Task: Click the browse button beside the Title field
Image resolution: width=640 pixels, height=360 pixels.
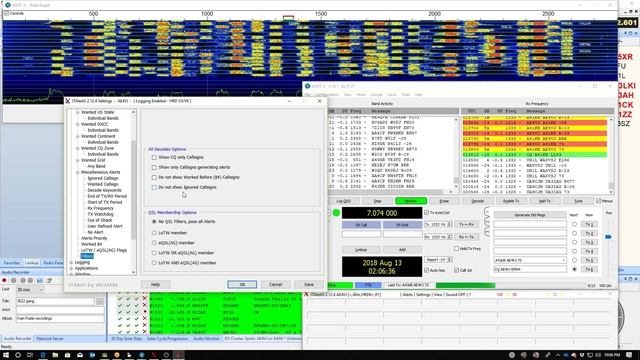Action: 100,301
